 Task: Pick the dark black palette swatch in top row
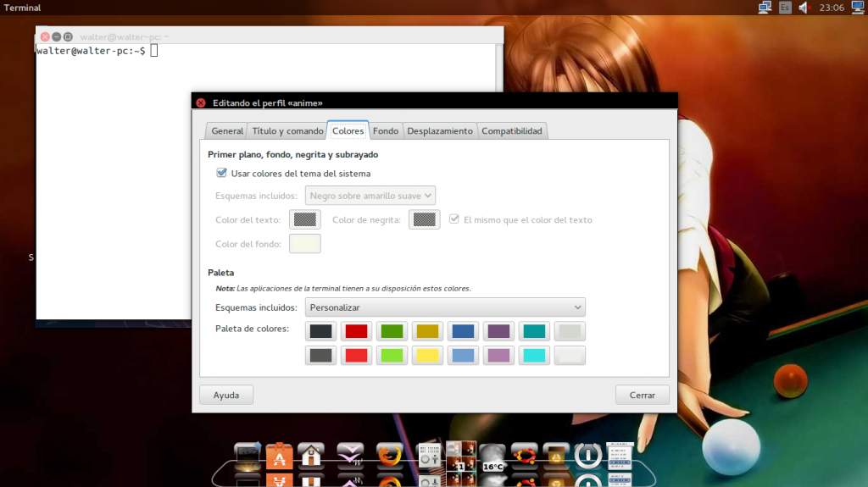(320, 331)
